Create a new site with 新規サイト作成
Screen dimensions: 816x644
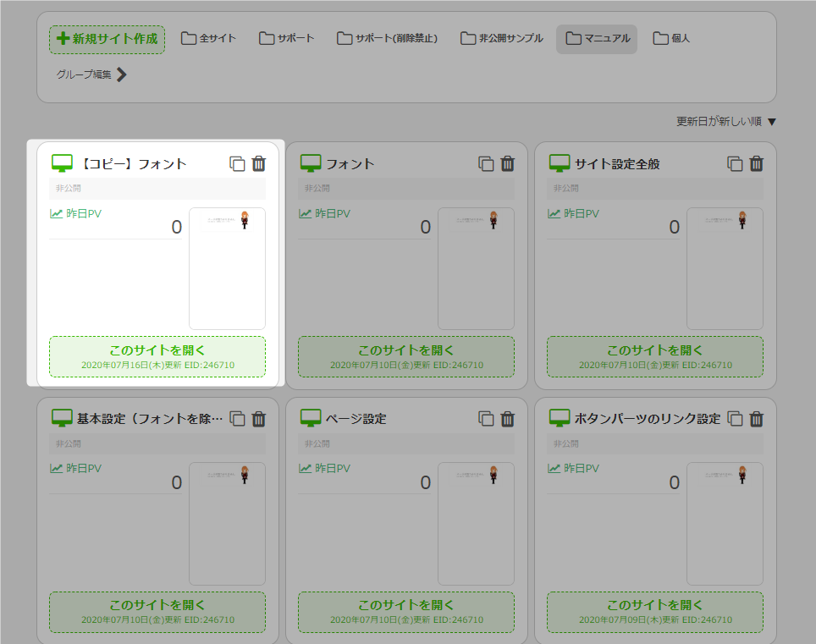pos(108,40)
